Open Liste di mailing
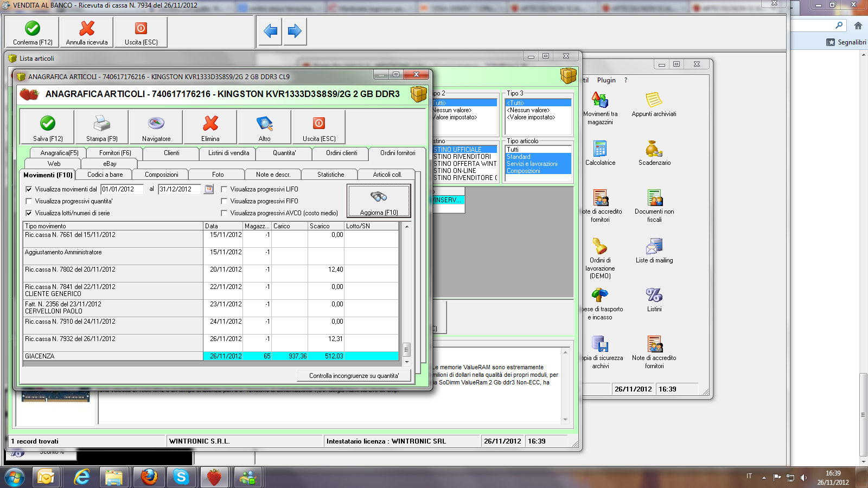Viewport: 868px width, 488px height. click(x=654, y=251)
